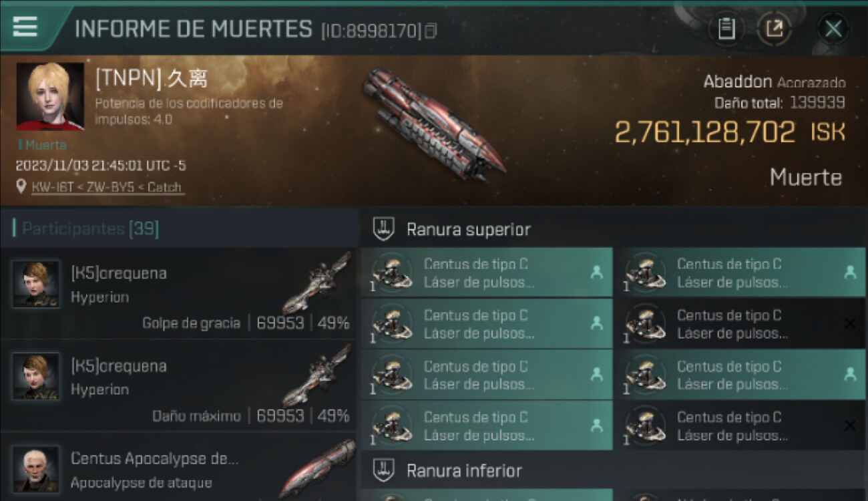
Task: Share the kill report externally
Action: pyautogui.click(x=775, y=29)
